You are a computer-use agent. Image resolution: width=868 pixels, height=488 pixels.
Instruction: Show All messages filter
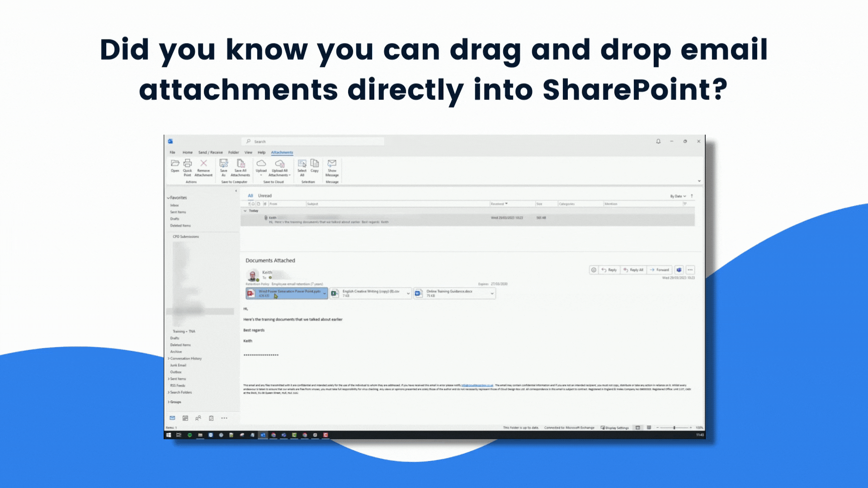250,196
